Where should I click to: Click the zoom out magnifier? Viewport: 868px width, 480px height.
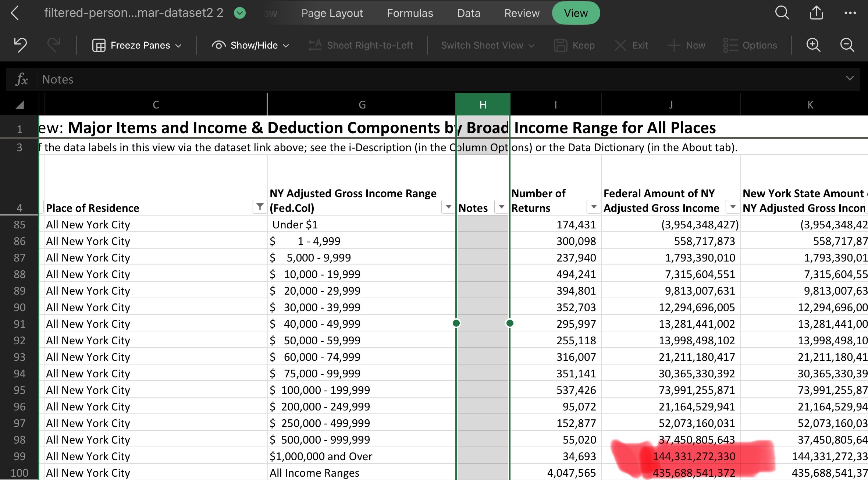coord(847,45)
